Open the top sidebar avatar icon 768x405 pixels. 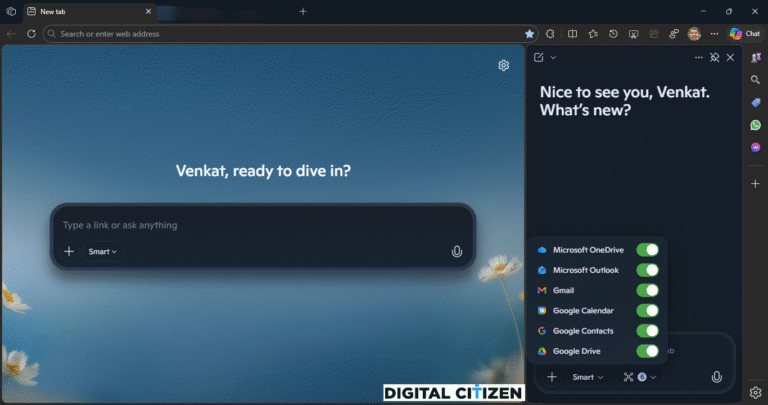pos(756,57)
